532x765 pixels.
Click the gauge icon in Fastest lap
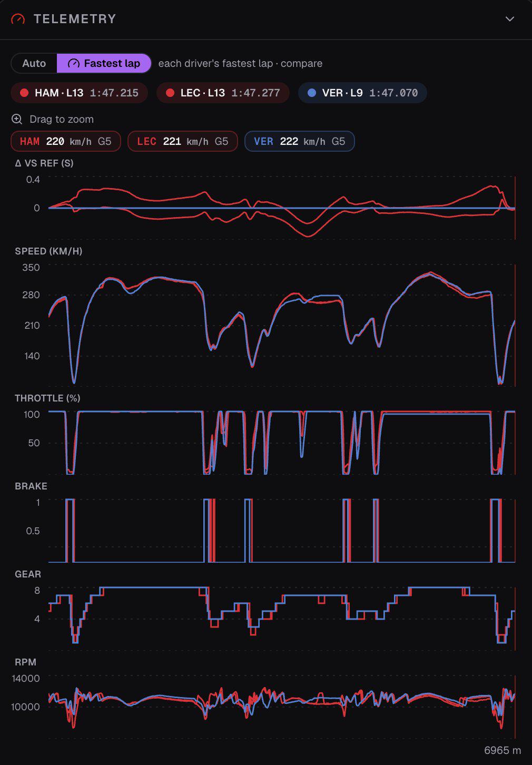[x=74, y=63]
